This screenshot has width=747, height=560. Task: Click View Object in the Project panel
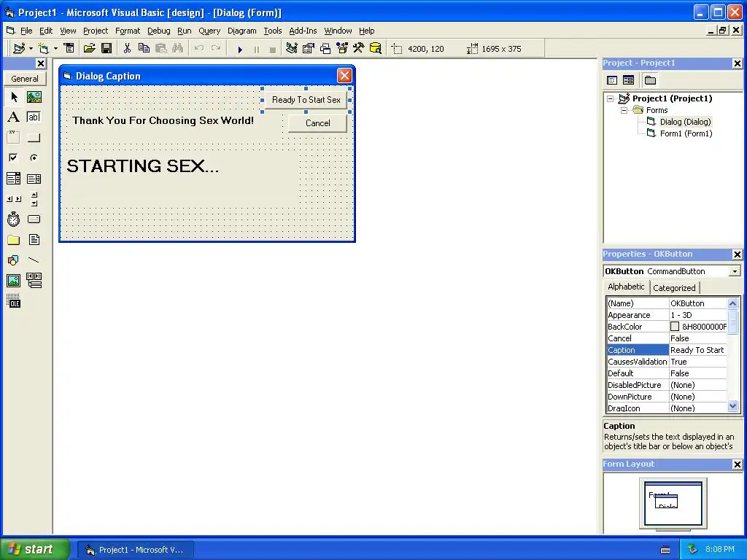(628, 80)
